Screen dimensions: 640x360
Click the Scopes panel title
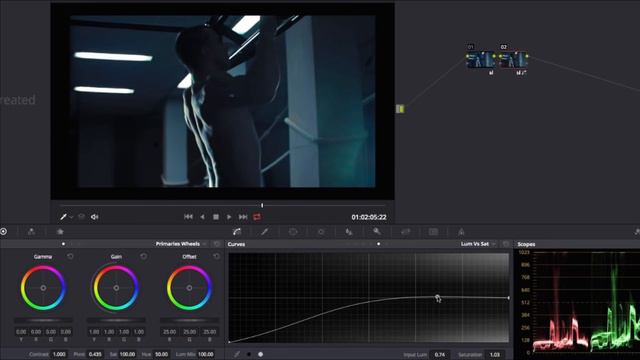[526, 244]
